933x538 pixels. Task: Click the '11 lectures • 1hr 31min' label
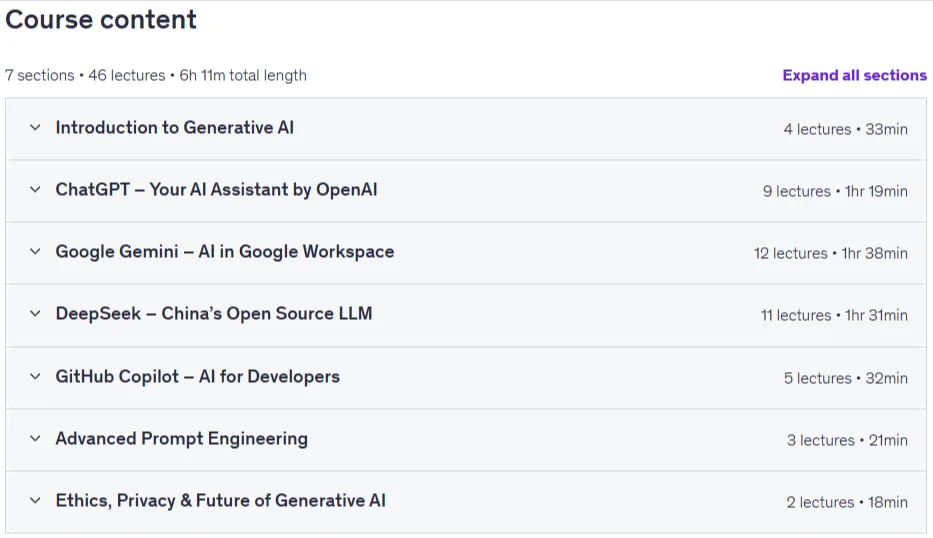tap(834, 315)
